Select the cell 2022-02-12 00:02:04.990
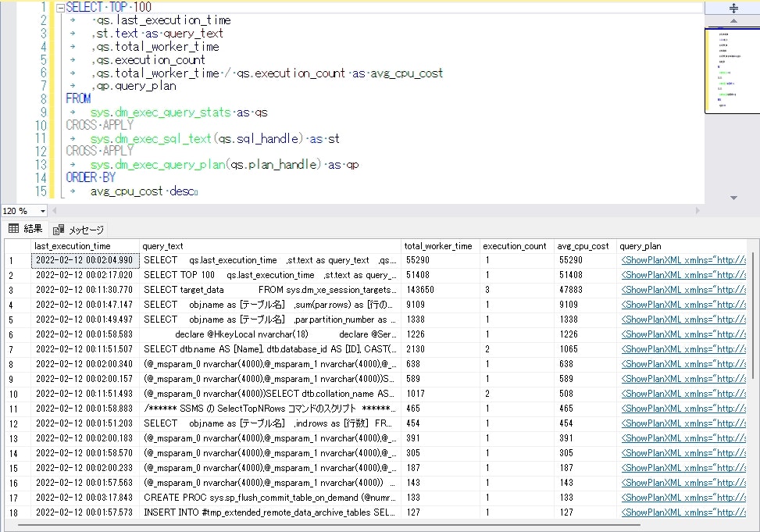 [85, 260]
